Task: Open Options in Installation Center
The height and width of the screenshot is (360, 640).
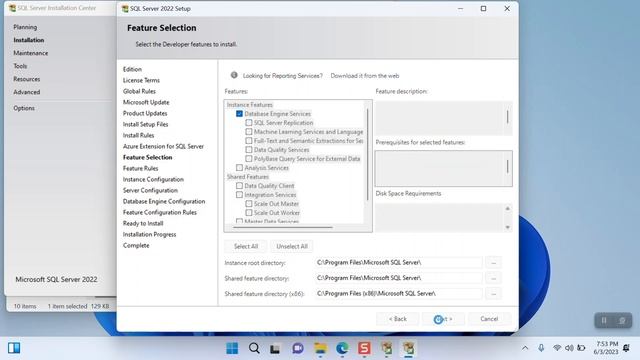Action: [x=24, y=108]
